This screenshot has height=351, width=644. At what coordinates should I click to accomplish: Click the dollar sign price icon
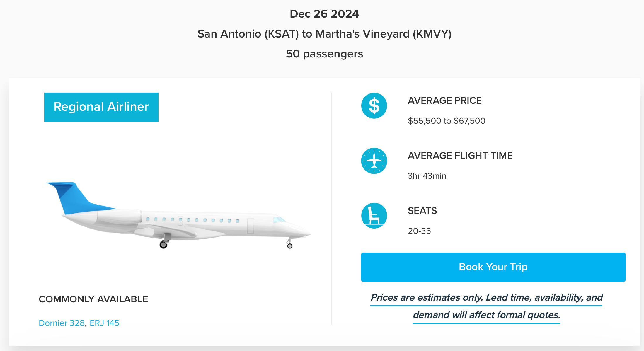click(x=374, y=106)
